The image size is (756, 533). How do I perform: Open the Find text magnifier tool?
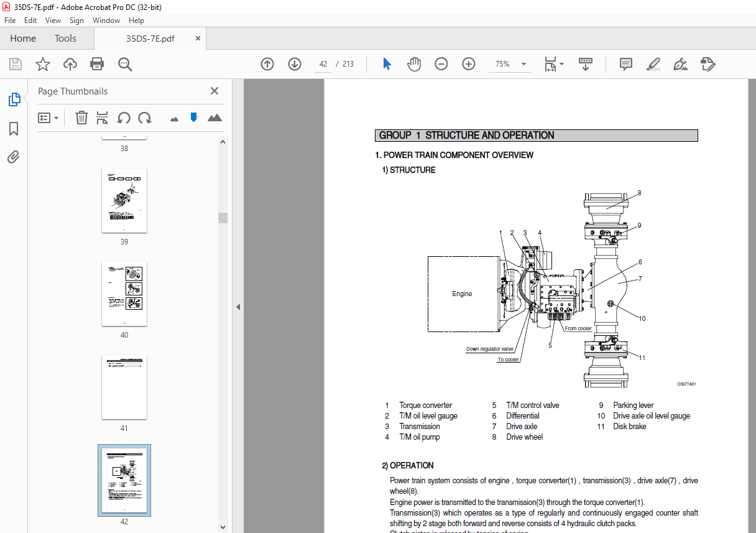(125, 64)
